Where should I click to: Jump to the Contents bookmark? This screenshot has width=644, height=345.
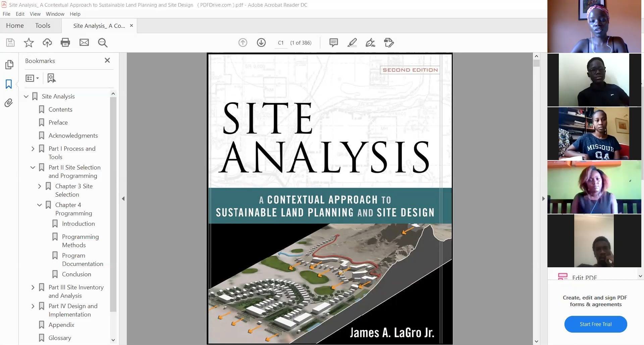point(60,110)
